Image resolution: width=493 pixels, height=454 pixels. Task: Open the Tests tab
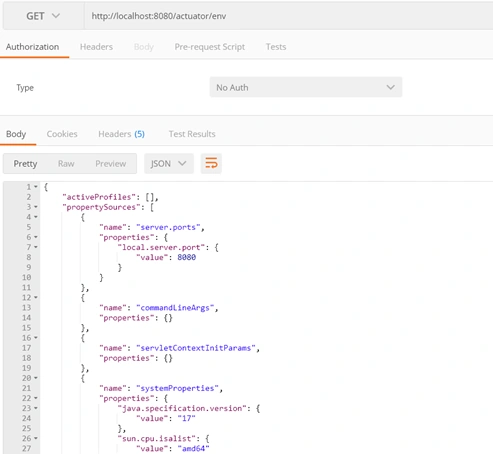pos(276,47)
